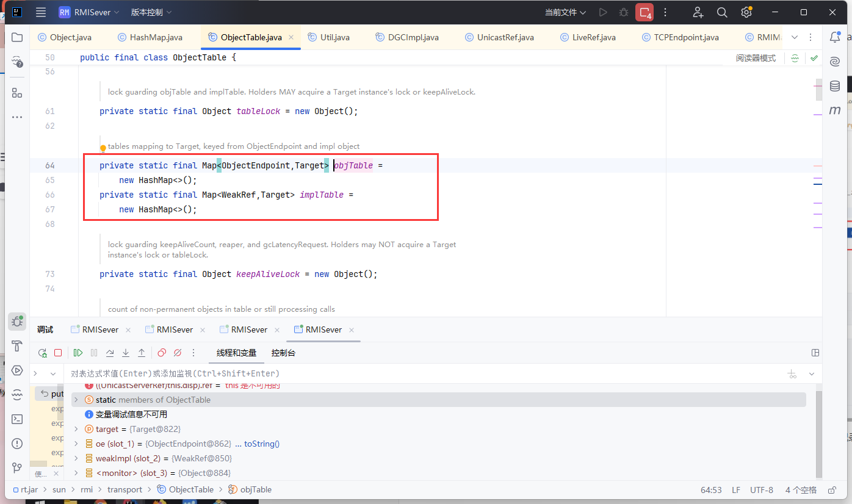852x504 pixels.
Task: Open the Terminal tool window
Action: pyautogui.click(x=17, y=419)
